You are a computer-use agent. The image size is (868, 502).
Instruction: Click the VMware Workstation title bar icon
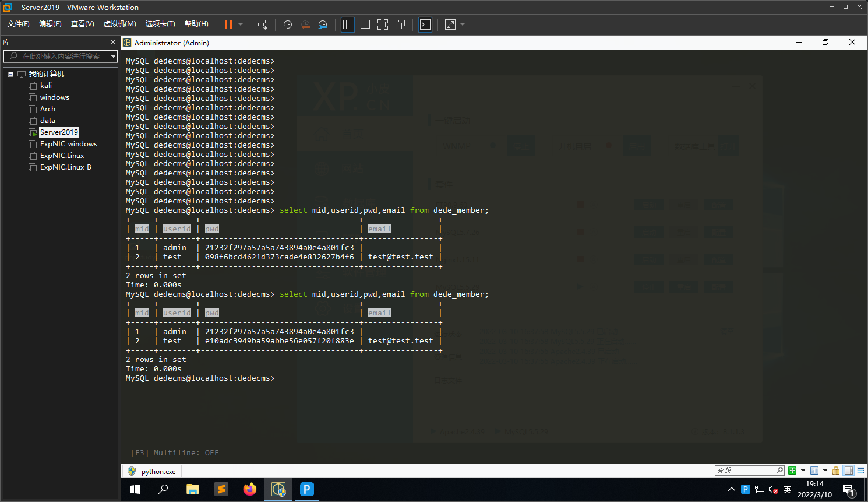tap(8, 7)
